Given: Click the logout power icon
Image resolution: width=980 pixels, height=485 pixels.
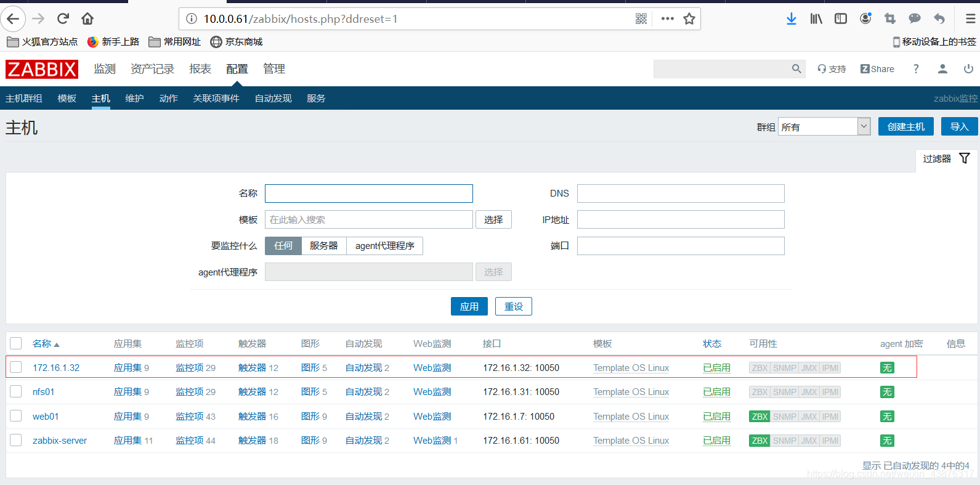Looking at the screenshot, I should coord(968,69).
